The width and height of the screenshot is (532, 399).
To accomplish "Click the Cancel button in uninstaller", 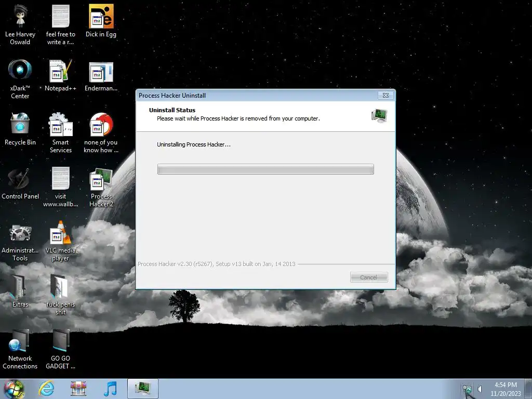I will tap(369, 277).
